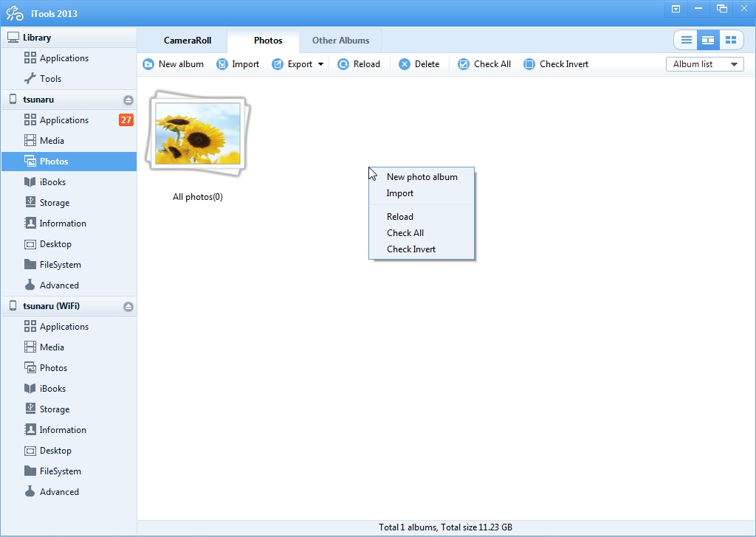Click tsunaru device phone icon
Viewport: 756px width, 537px height.
point(13,100)
